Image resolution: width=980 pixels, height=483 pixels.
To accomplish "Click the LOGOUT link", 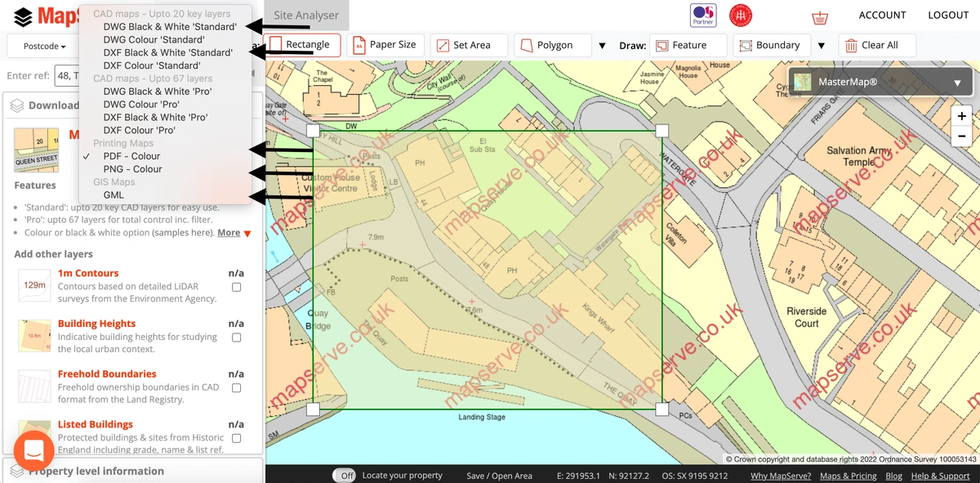I will coord(948,16).
